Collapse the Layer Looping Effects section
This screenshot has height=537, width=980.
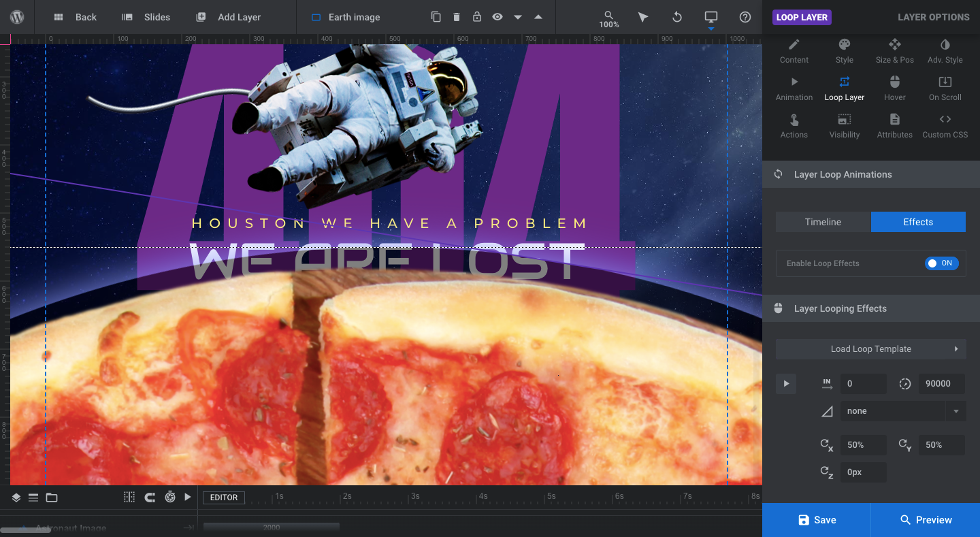[x=871, y=308]
